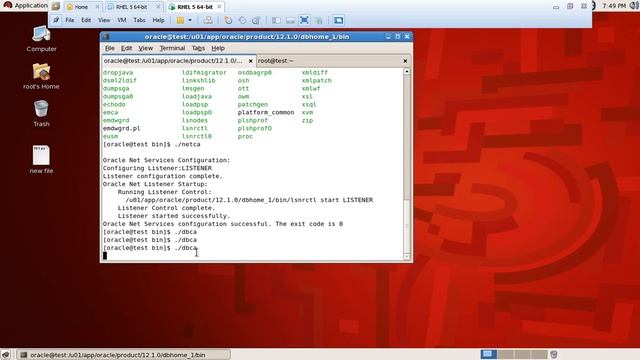Click 'ldifmigrator' in terminal listing
Image resolution: width=640 pixels, height=360 pixels.
[x=204, y=72]
